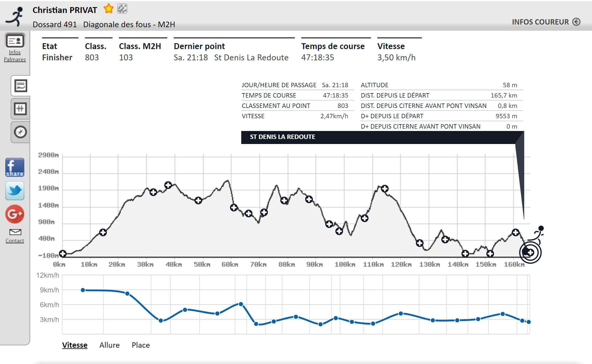Toggle the favorite star next to Christian PRIVAT
The image size is (592, 364).
[x=109, y=9]
